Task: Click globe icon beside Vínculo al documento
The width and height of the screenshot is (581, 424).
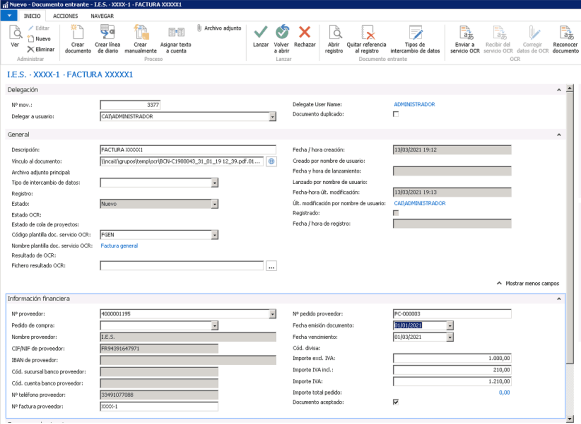Action: 271,161
